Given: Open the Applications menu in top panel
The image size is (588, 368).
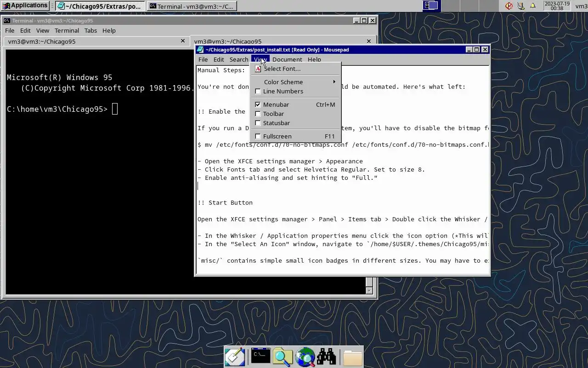Looking at the screenshot, I should pos(25,6).
